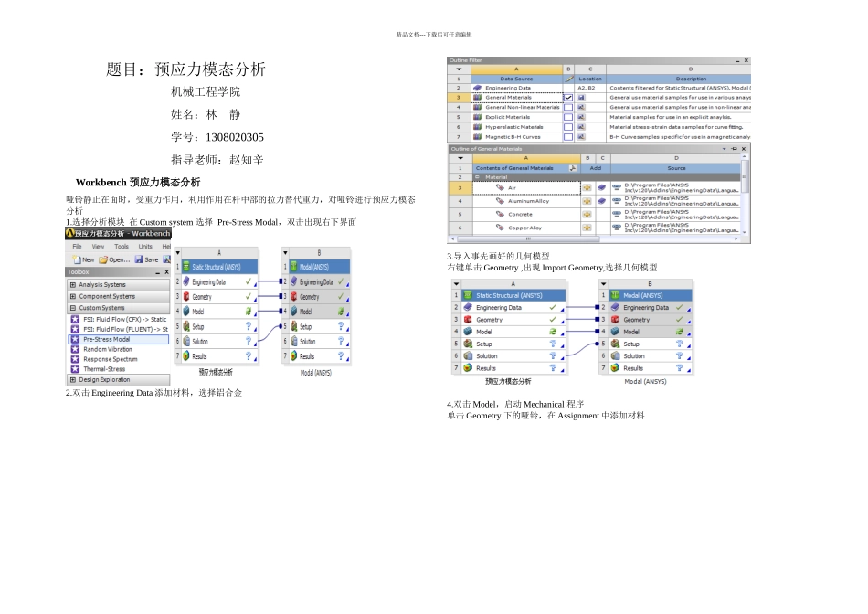Check the Magnetic B-H Curves checkbox

[568, 137]
